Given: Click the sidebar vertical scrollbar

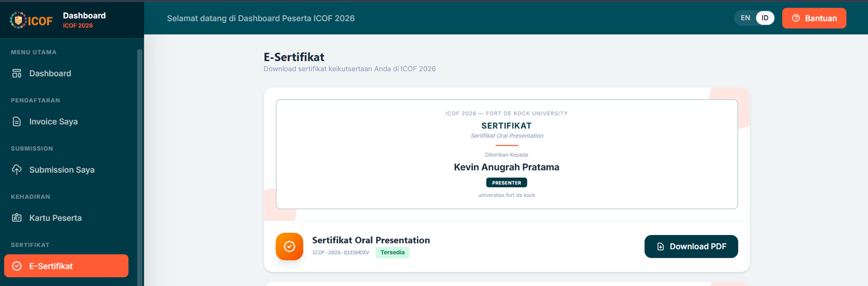Looking at the screenshot, I should pyautogui.click(x=139, y=163).
